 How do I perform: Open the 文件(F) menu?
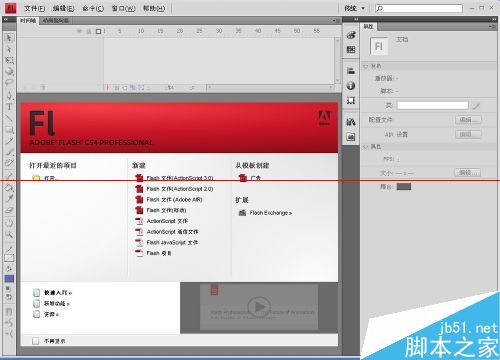(x=34, y=8)
